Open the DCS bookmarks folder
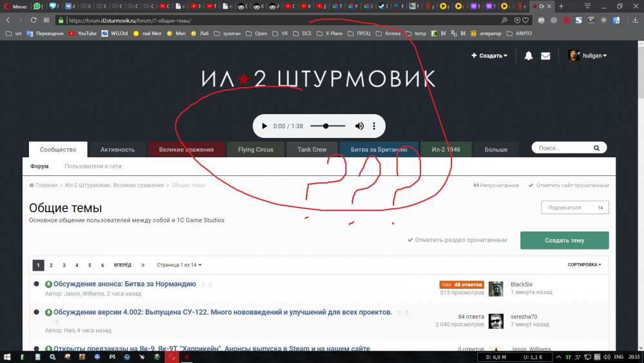 pos(302,34)
